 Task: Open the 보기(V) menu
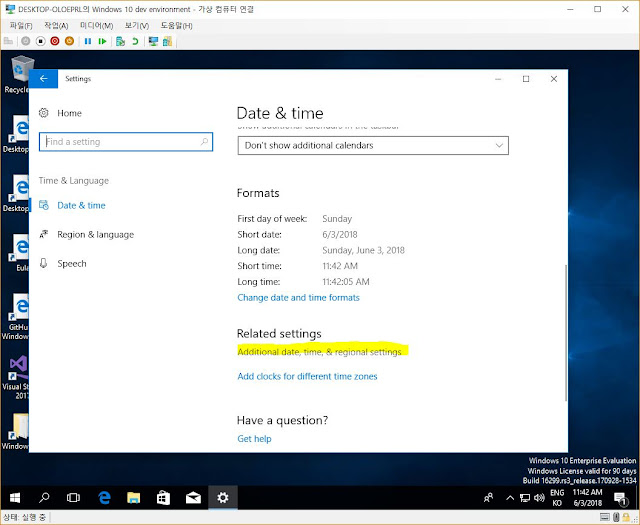137,26
